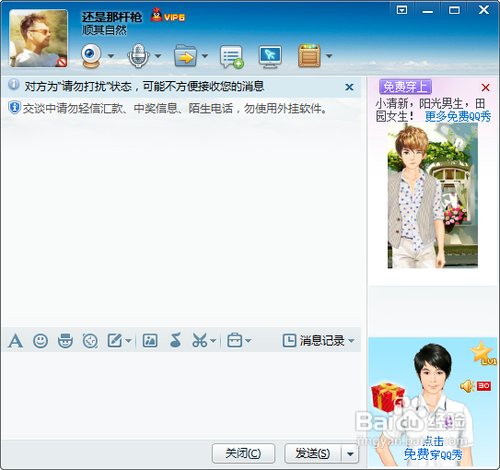The image size is (500, 470).
Task: Start a voice call with microphone icon
Action: (138, 56)
